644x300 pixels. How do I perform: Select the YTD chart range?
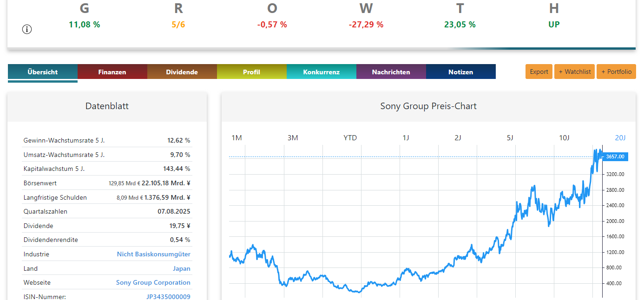click(x=350, y=138)
